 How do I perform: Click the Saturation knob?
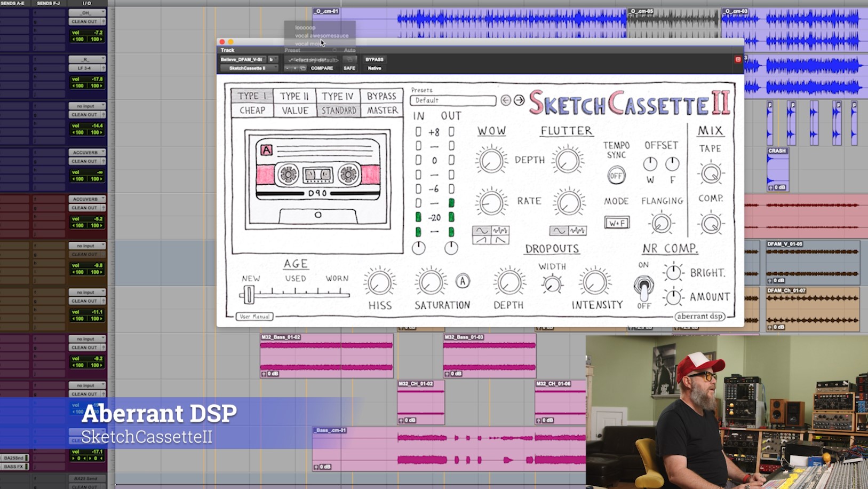[x=431, y=282]
